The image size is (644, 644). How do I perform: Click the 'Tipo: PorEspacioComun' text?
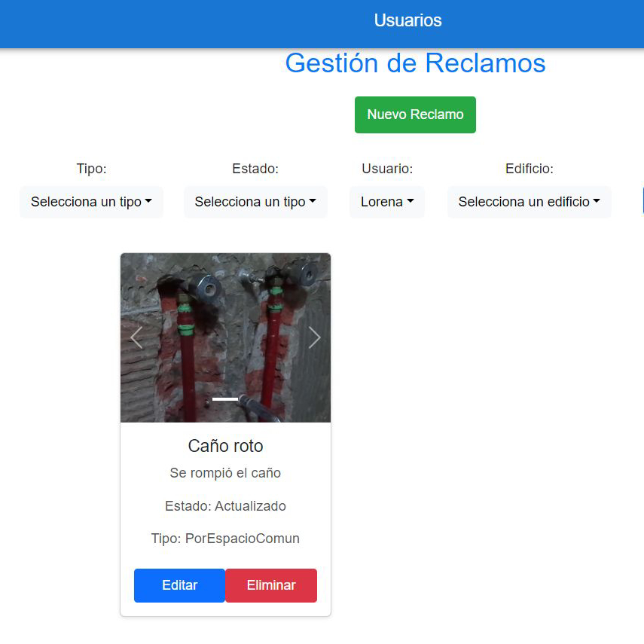(225, 539)
